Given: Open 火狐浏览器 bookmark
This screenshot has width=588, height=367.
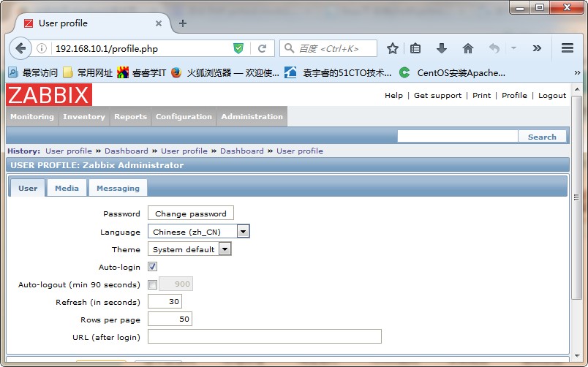Looking at the screenshot, I should point(225,72).
